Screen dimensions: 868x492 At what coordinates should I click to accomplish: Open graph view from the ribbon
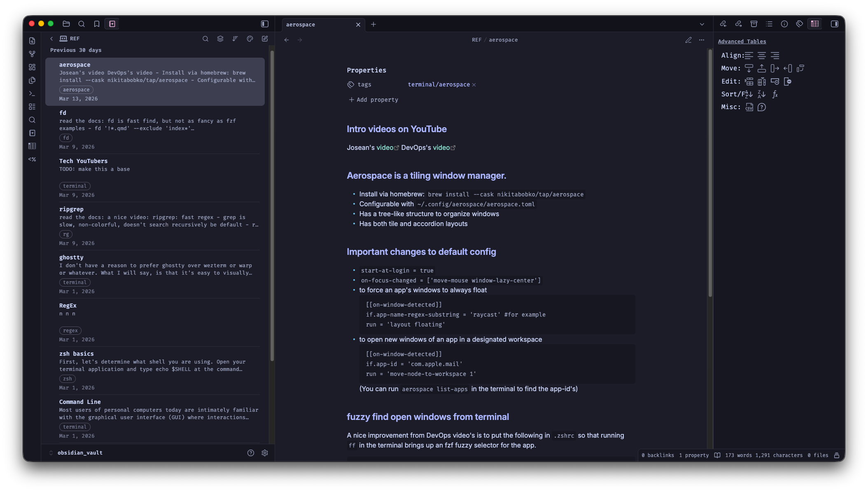click(32, 54)
